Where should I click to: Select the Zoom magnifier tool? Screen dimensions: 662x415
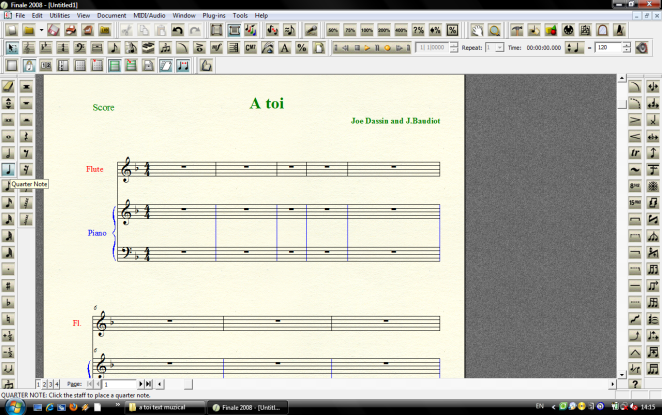494,30
